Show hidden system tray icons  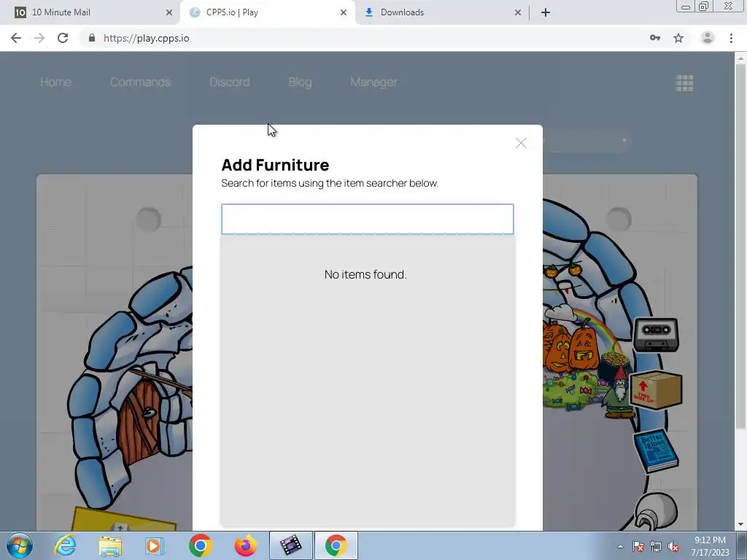[620, 547]
